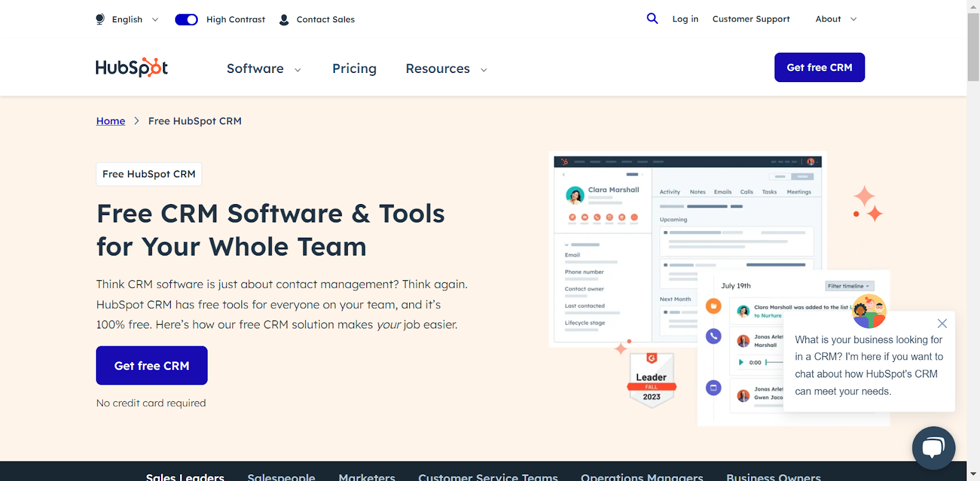Image resolution: width=980 pixels, height=481 pixels.
Task: Select the Marketers tab
Action: pos(367,477)
